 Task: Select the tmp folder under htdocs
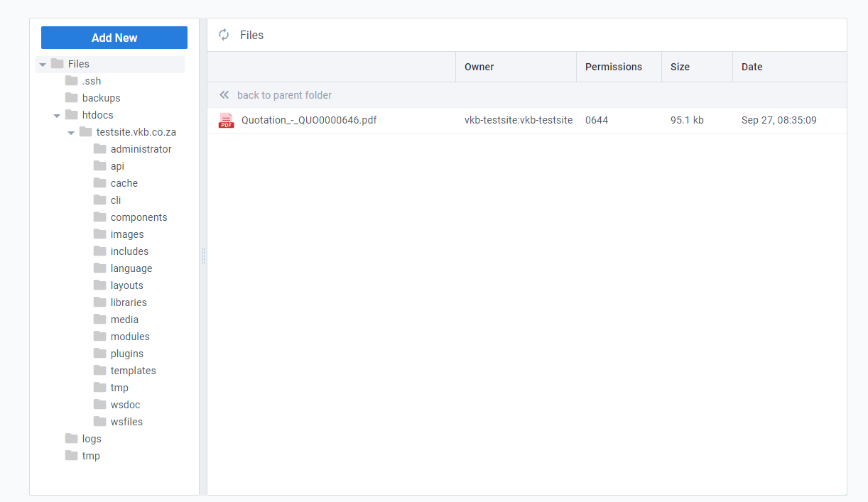pyautogui.click(x=119, y=387)
